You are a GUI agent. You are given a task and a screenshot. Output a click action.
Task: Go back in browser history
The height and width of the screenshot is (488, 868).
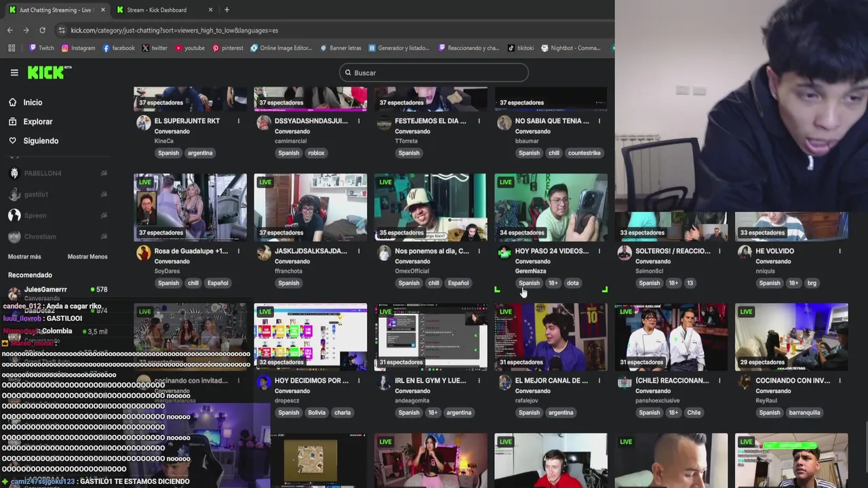click(9, 30)
